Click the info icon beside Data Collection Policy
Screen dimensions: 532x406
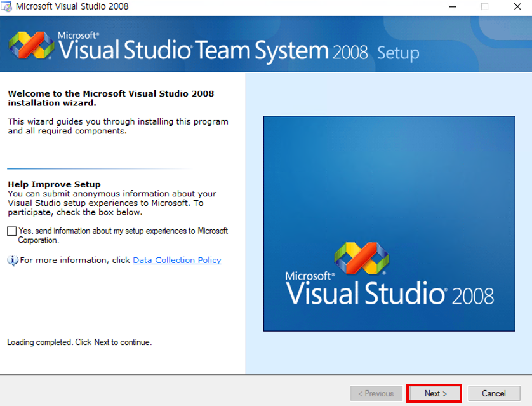(x=13, y=261)
